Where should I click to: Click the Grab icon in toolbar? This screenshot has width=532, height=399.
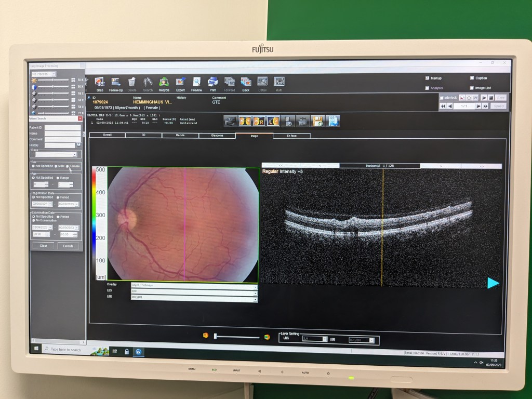(x=100, y=82)
